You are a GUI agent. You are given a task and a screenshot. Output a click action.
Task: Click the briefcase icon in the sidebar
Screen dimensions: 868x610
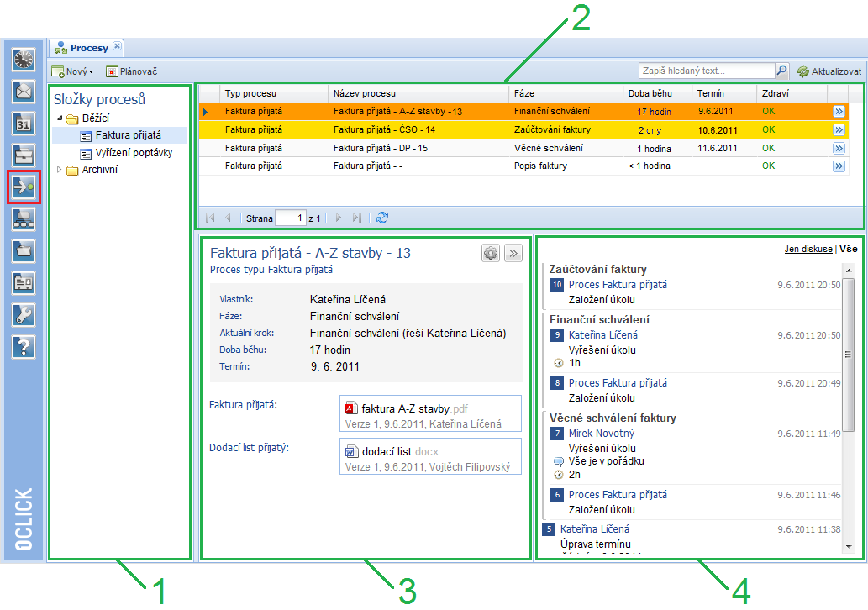pyautogui.click(x=23, y=155)
